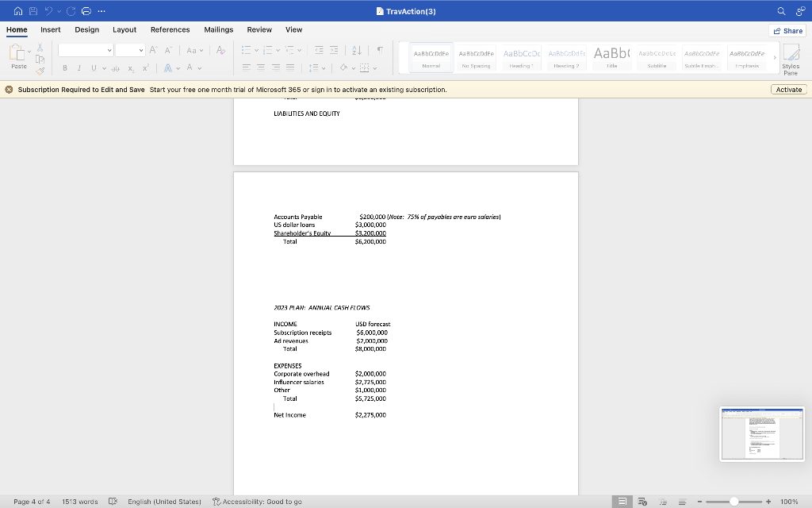This screenshot has height=508, width=812.
Task: Expand the numbering list dropdown arrow
Action: coord(278,50)
